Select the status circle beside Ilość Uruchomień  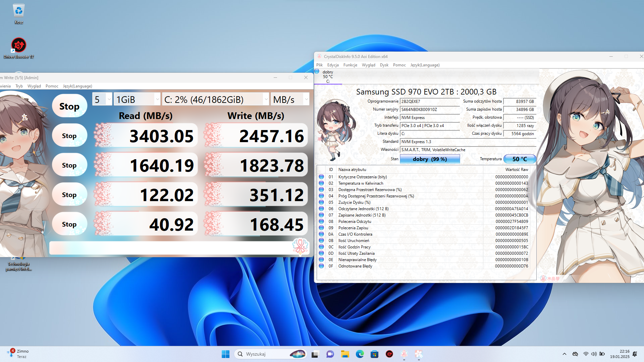coord(321,240)
